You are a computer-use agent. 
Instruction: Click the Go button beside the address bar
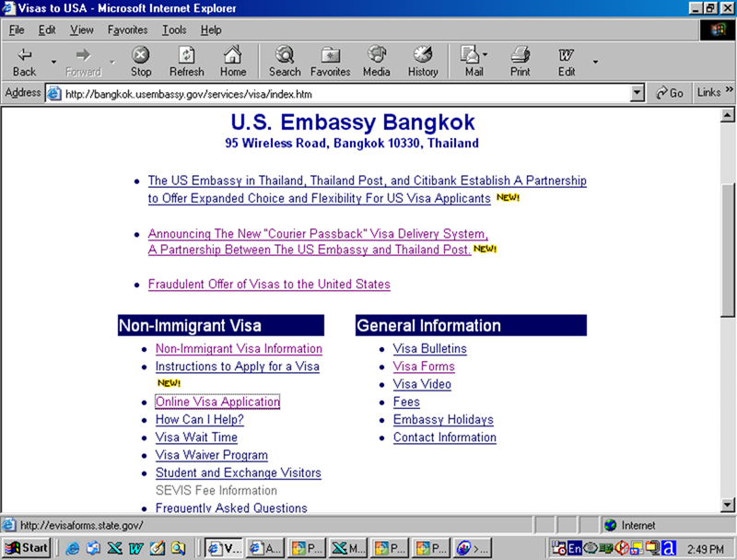pyautogui.click(x=670, y=93)
